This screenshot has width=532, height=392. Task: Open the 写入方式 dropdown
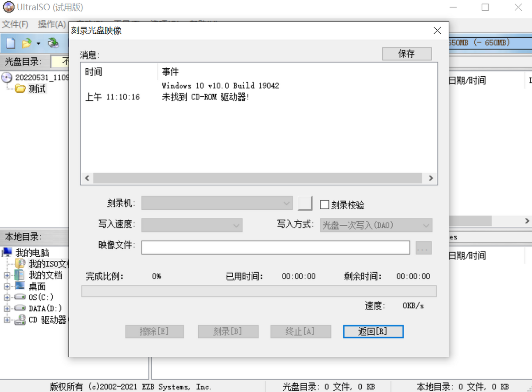coord(376,225)
